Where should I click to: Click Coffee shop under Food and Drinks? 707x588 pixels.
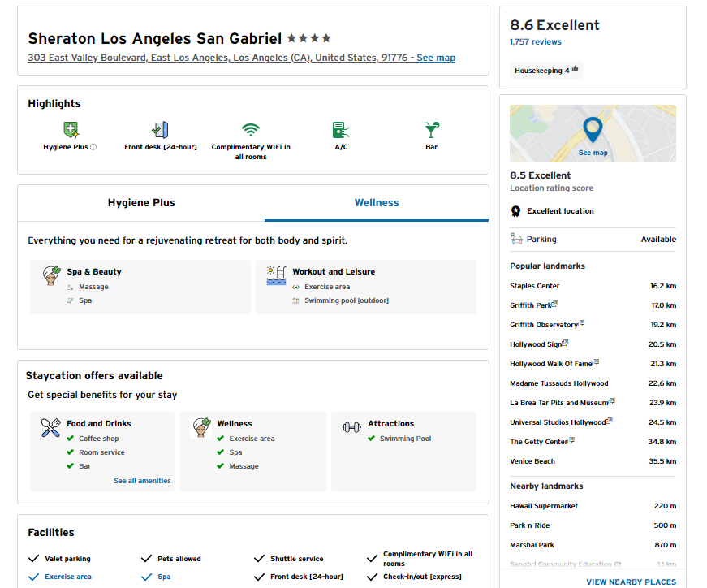point(99,439)
